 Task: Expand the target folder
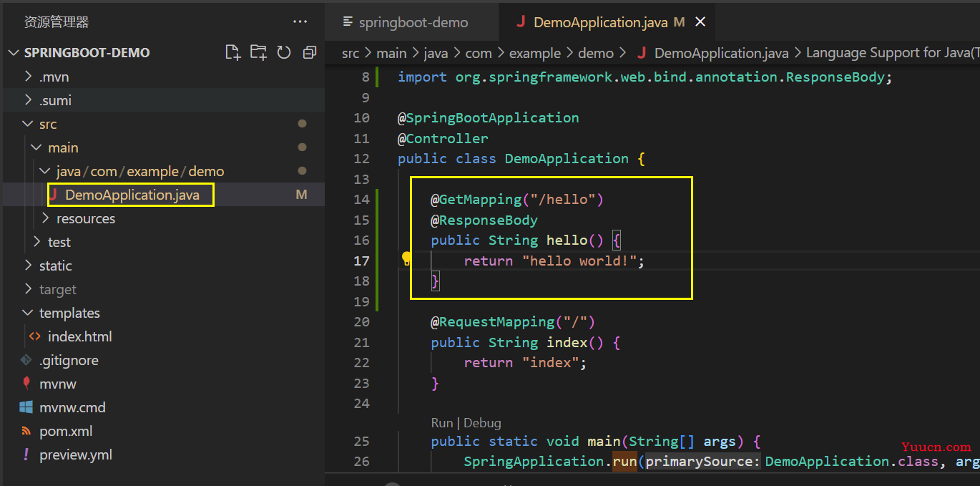[x=29, y=289]
